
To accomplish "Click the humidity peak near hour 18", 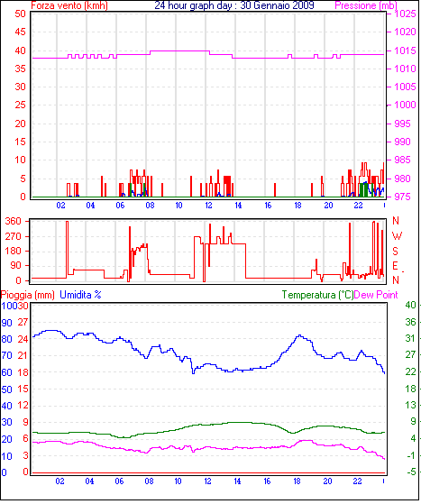I will click(x=299, y=335).
